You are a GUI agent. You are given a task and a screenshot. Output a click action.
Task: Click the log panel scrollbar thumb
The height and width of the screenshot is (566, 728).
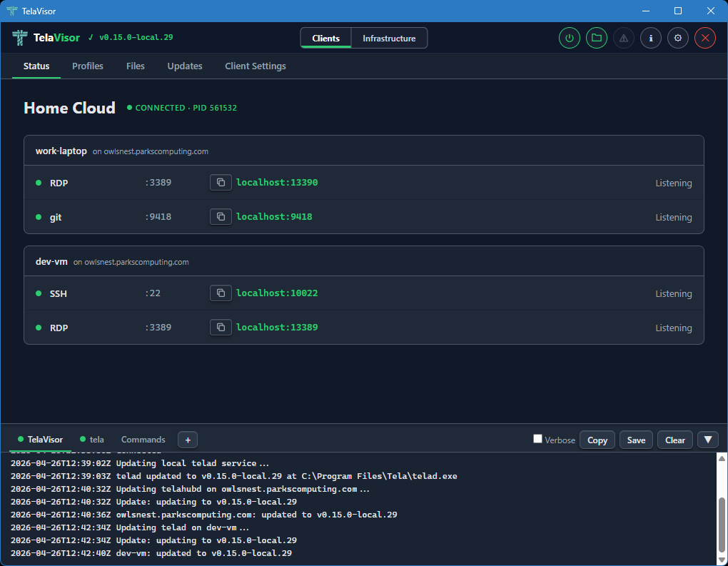tap(722, 525)
